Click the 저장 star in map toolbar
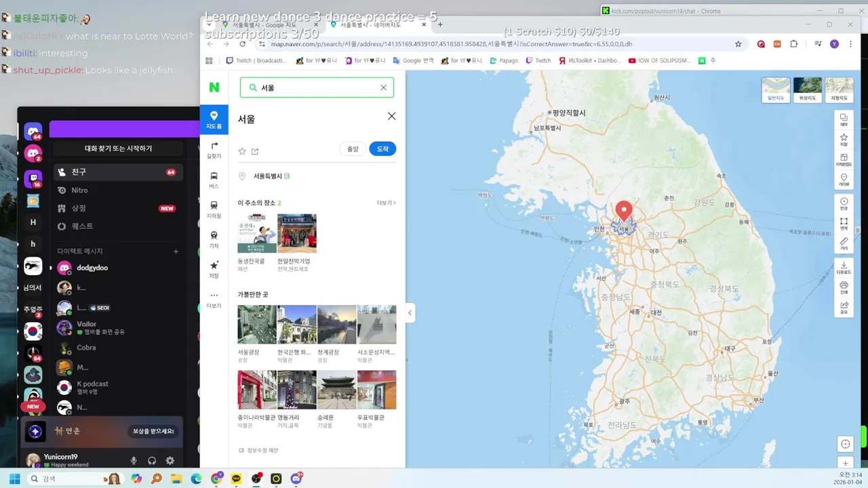868x488 pixels. 844,140
